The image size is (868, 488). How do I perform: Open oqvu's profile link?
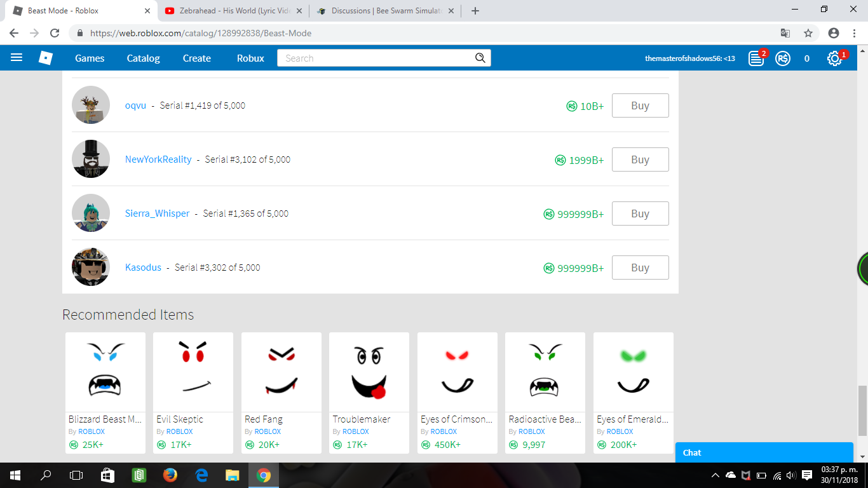click(x=135, y=105)
